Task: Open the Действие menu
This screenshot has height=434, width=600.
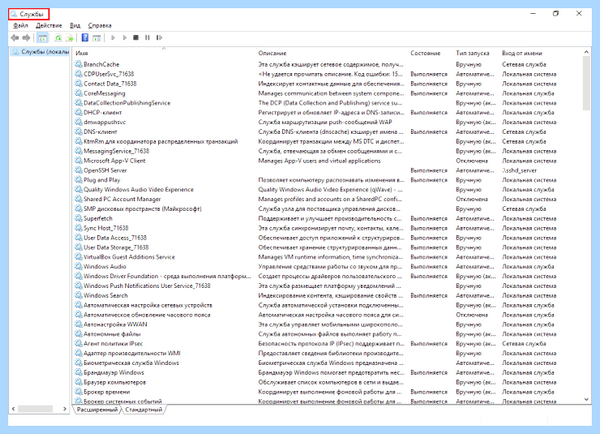Action: click(49, 25)
